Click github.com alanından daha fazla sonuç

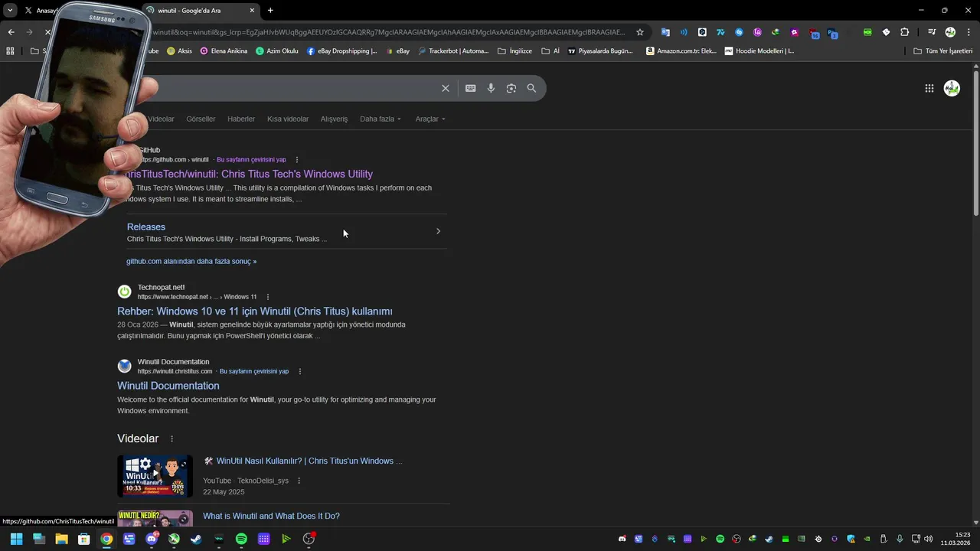(191, 261)
